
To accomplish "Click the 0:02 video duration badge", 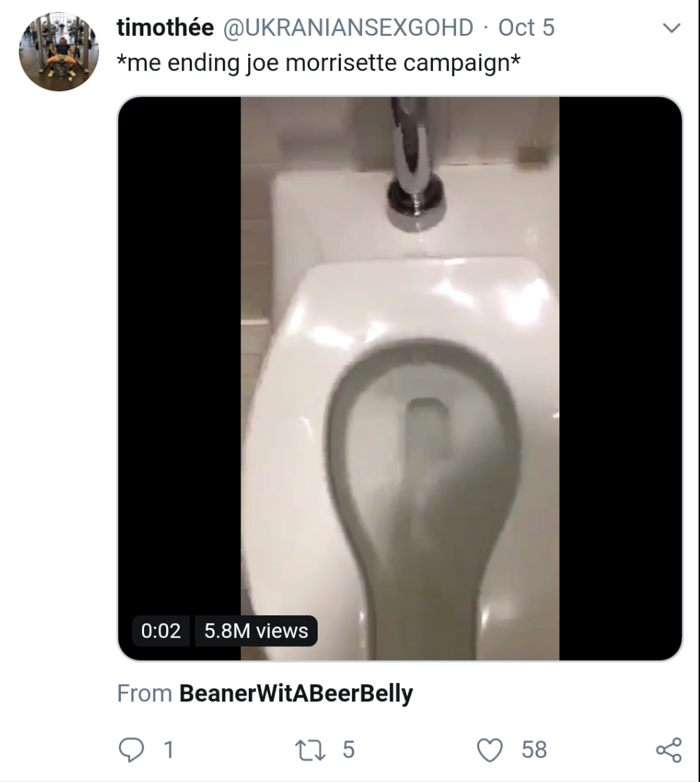I will coord(161,631).
